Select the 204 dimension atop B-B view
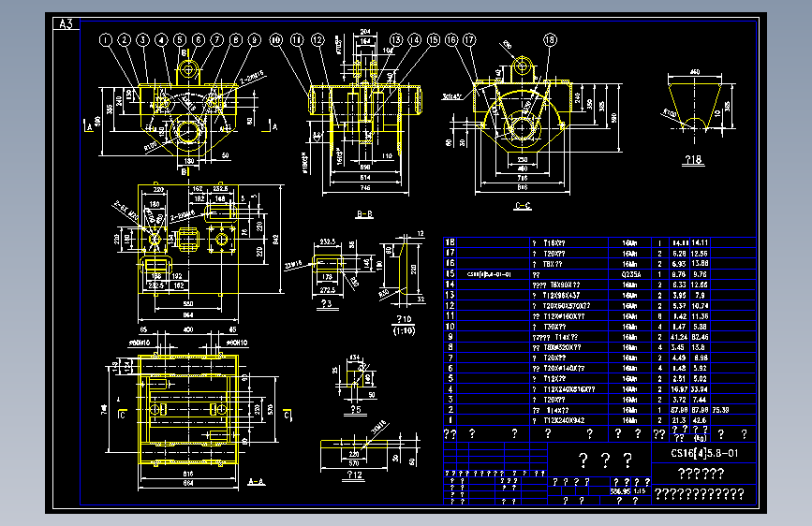The height and width of the screenshot is (526, 812). [365, 32]
